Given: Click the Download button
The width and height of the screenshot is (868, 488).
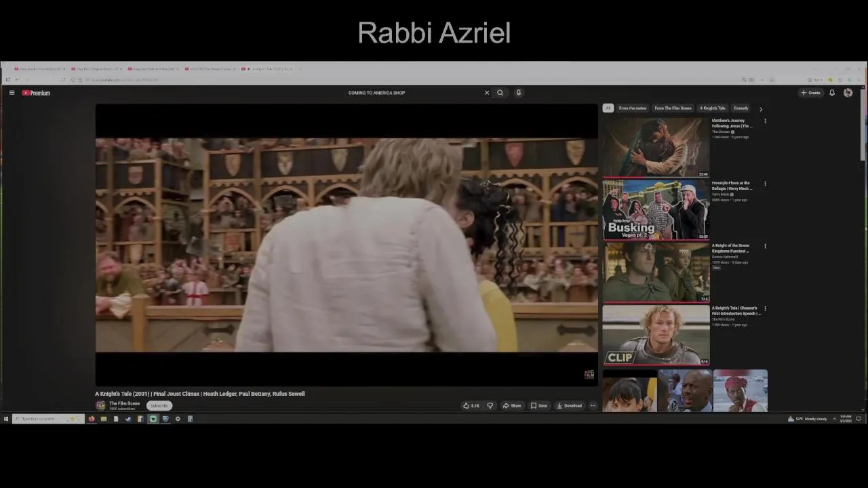Looking at the screenshot, I should tap(570, 405).
